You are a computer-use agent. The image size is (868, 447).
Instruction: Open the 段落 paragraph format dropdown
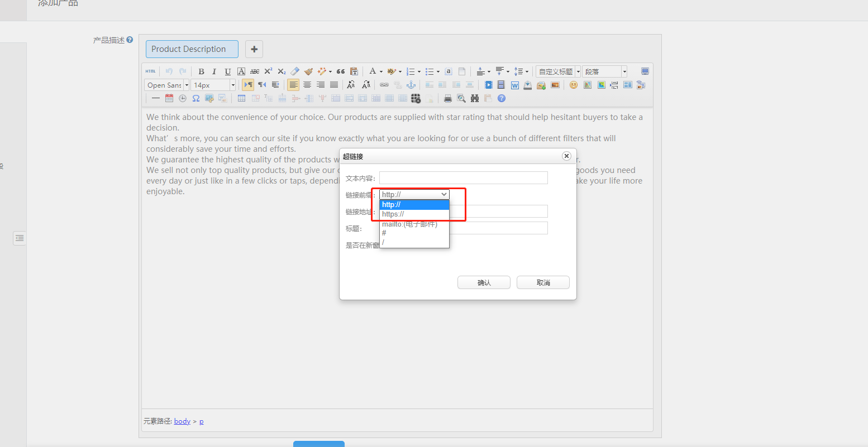pyautogui.click(x=605, y=71)
